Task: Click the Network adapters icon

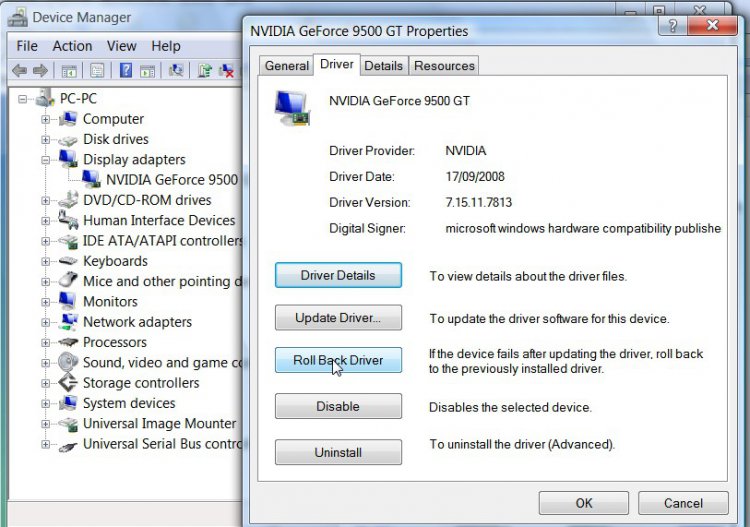Action: click(x=68, y=321)
